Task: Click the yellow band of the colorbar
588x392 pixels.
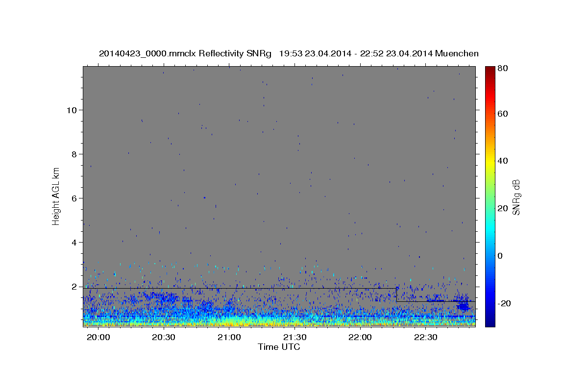Action: (x=490, y=162)
